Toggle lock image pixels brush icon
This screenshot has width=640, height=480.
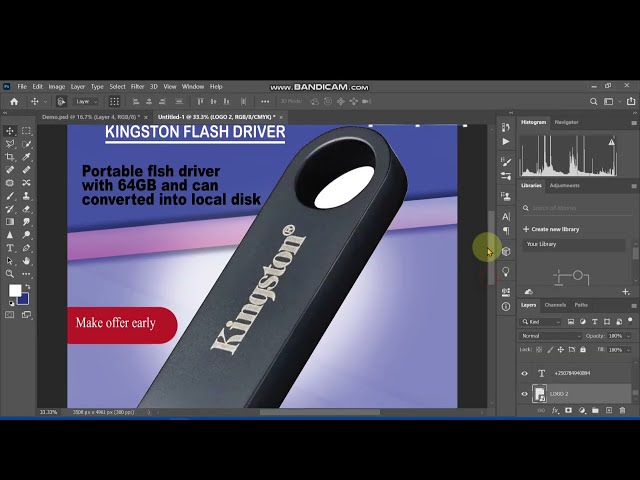550,350
